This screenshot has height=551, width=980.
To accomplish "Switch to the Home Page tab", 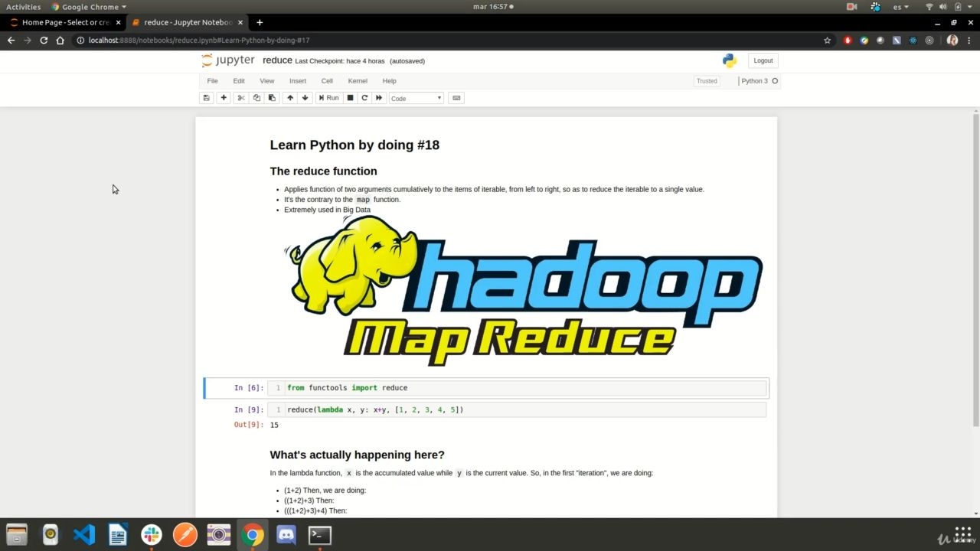I will 64,22.
